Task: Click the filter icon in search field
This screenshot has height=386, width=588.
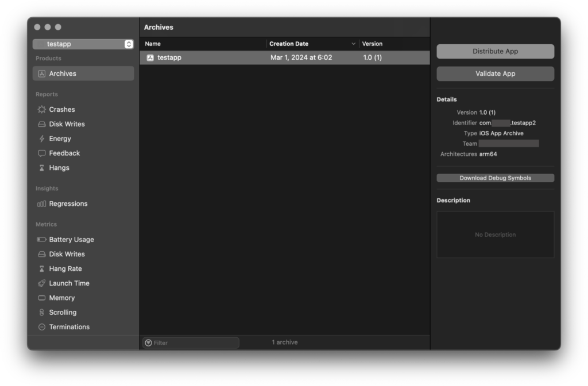Action: click(149, 343)
